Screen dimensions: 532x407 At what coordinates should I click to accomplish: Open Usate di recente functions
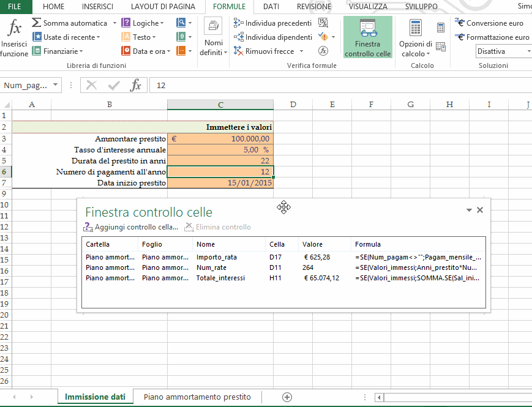66,37
